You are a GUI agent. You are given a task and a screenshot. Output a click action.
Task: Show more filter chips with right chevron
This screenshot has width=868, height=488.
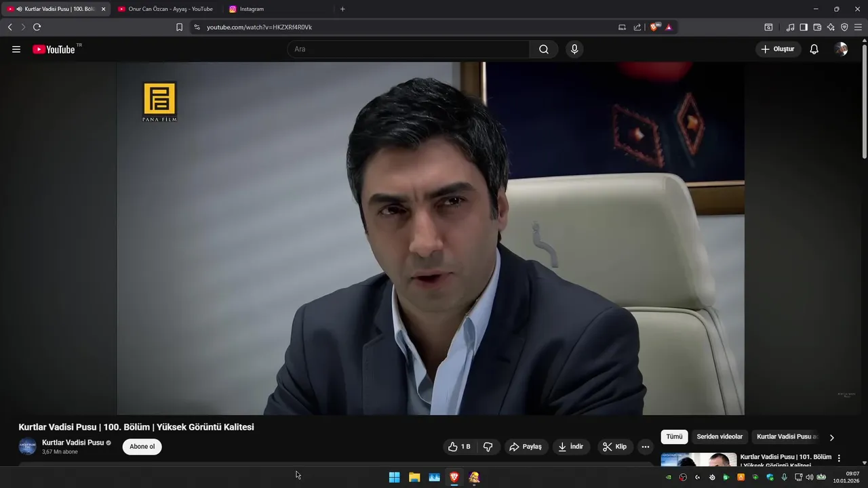coord(832,437)
